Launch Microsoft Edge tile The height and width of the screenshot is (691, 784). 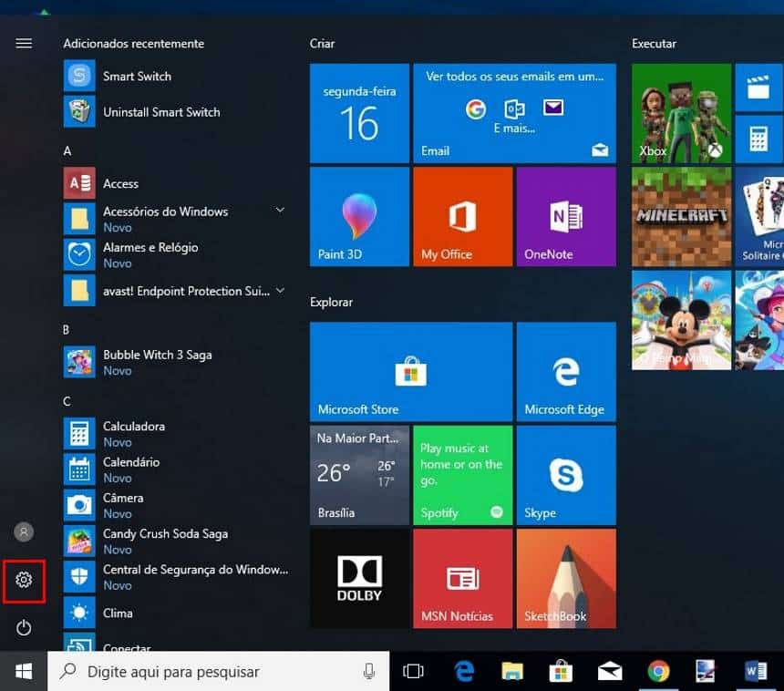566,372
